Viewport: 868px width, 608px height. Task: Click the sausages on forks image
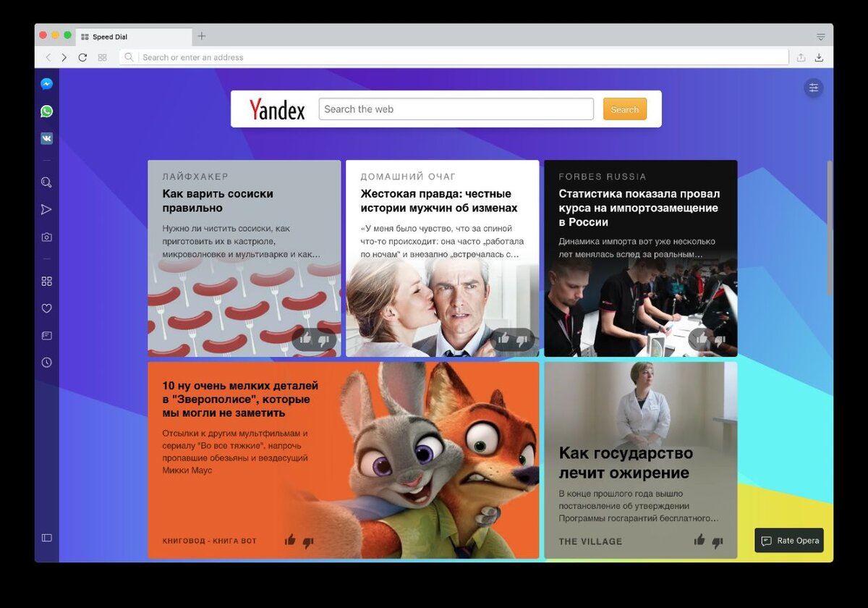244,308
